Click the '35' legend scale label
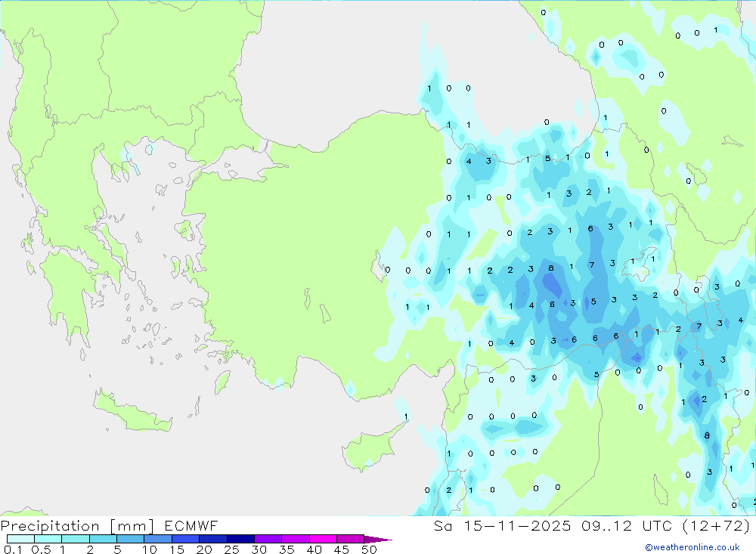 point(287,549)
